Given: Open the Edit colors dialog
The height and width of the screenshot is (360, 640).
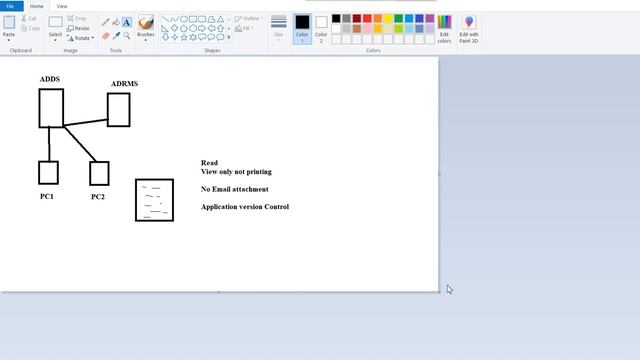Looking at the screenshot, I should click(444, 29).
